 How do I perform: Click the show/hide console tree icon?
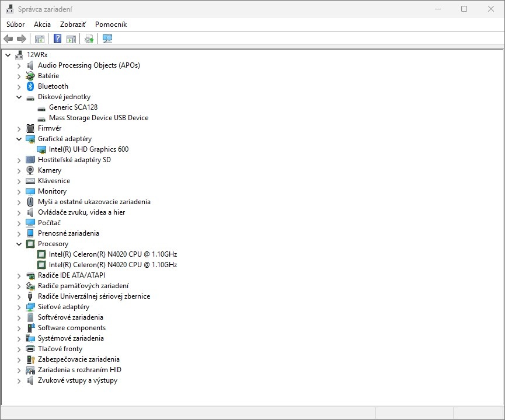pyautogui.click(x=39, y=39)
